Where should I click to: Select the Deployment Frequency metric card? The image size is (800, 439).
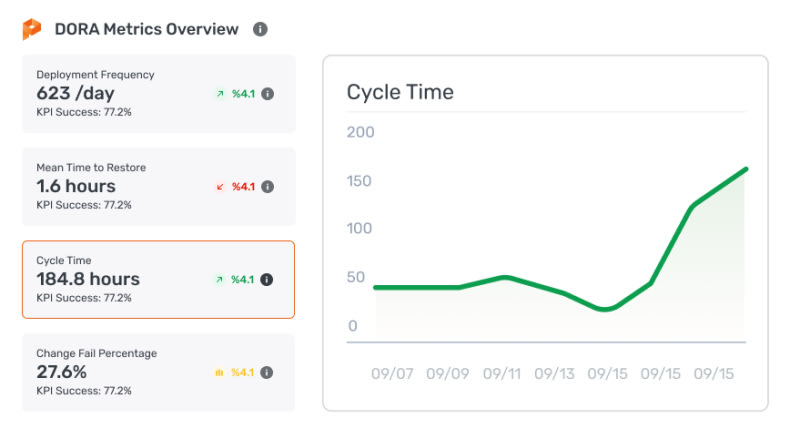[x=159, y=94]
